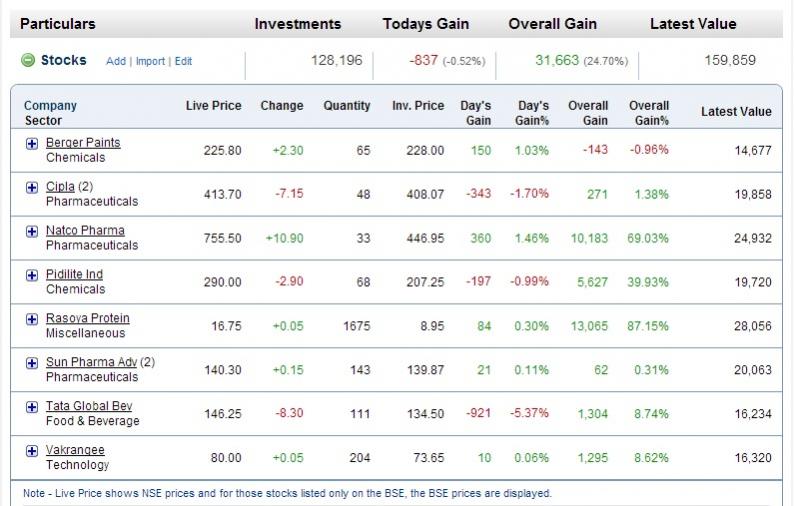
Task: Open Sun Pharma Adv company link
Action: (91, 362)
